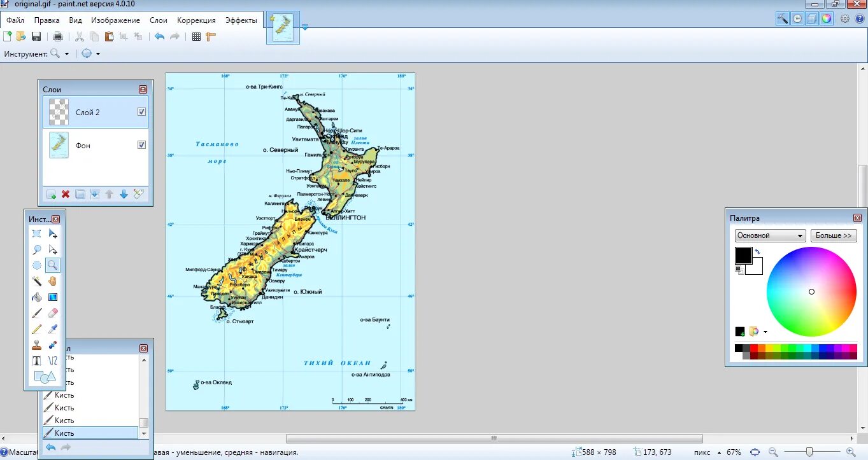Open the Эффекты menu
The height and width of the screenshot is (460, 868).
241,20
